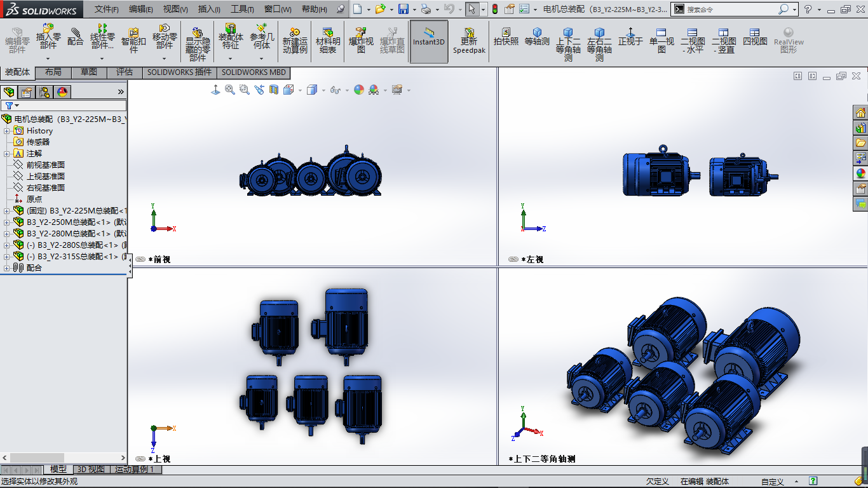Open the 运动算例 1 bottom tab
Image resolution: width=868 pixels, height=488 pixels.
(135, 470)
